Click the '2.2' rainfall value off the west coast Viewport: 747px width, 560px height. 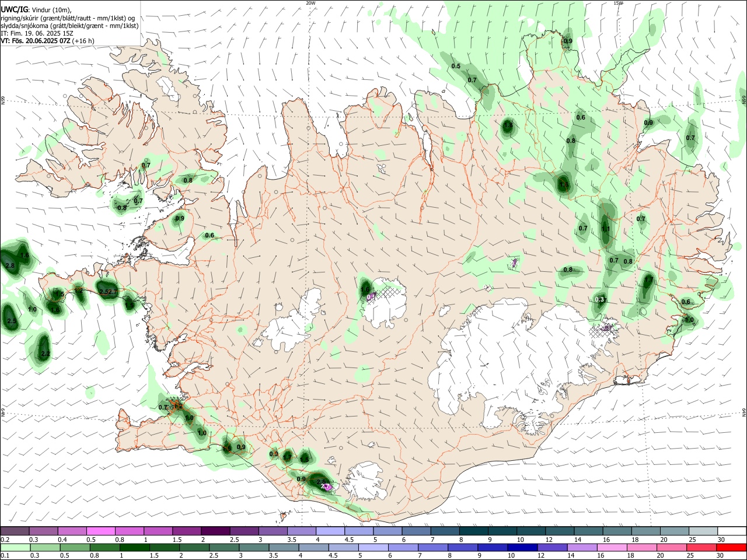pos(46,353)
